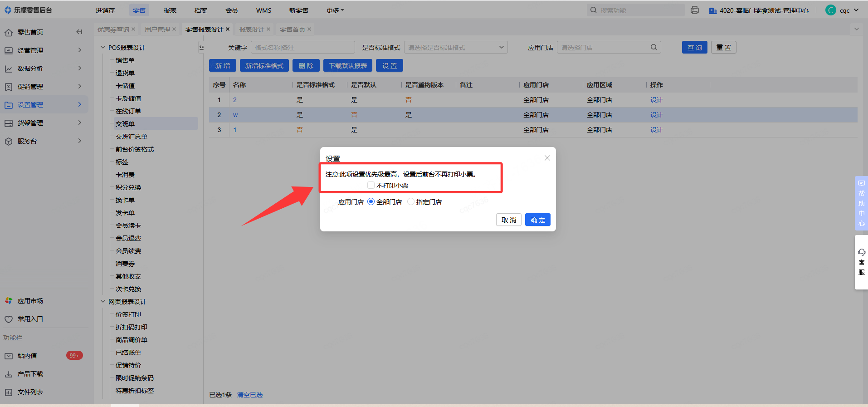Open the 是否标准格式 dropdown
The image size is (868, 407).
[456, 47]
